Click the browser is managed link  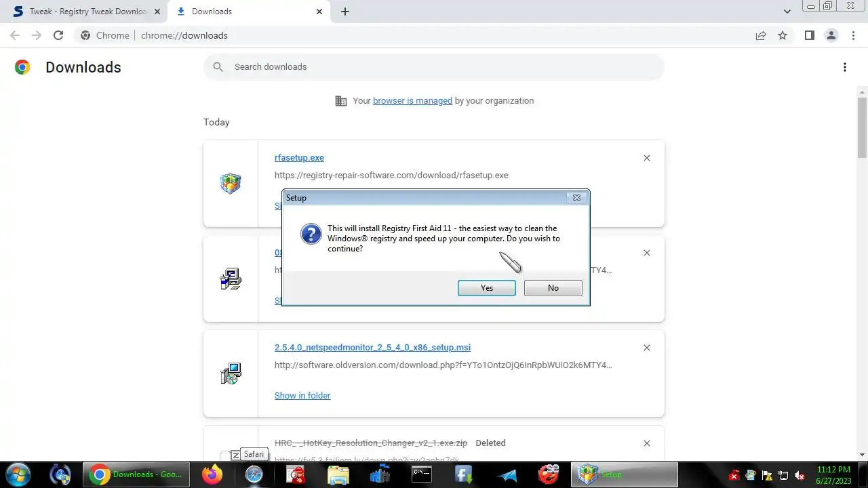412,100
